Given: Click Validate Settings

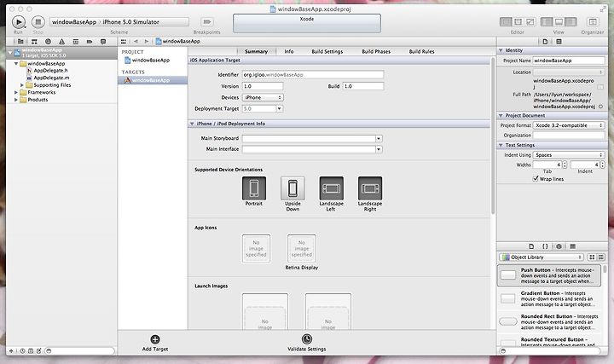Looking at the screenshot, I should point(307,343).
